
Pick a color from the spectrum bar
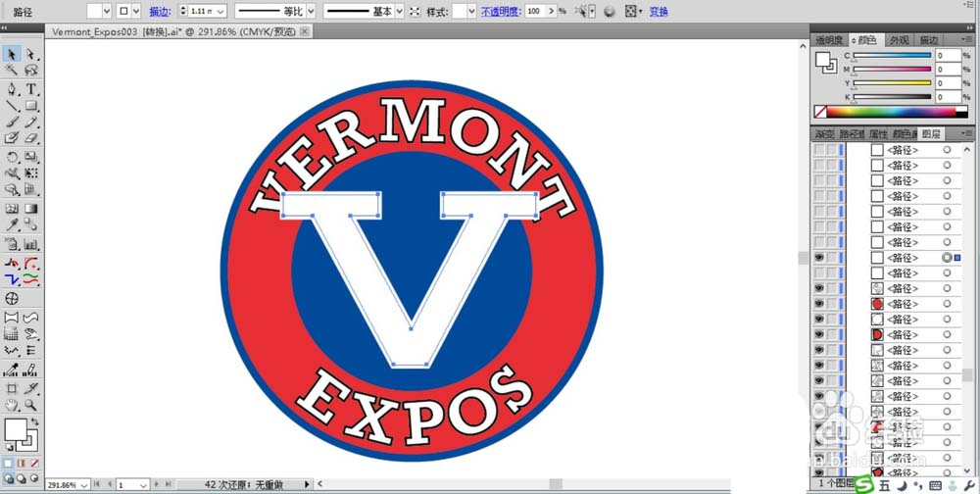point(891,112)
